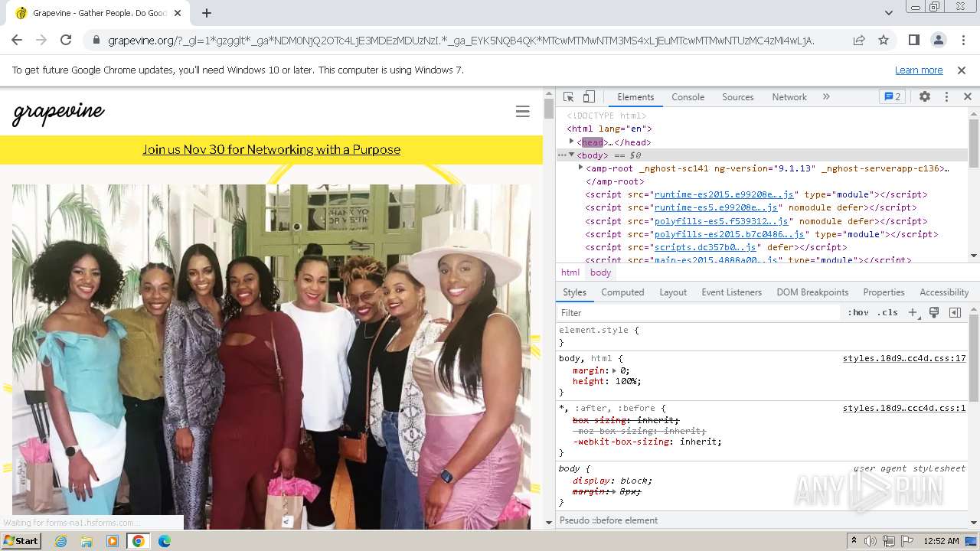Open scripts.dc357b0 script link
Viewport: 980px width, 551px height.
pyautogui.click(x=705, y=247)
